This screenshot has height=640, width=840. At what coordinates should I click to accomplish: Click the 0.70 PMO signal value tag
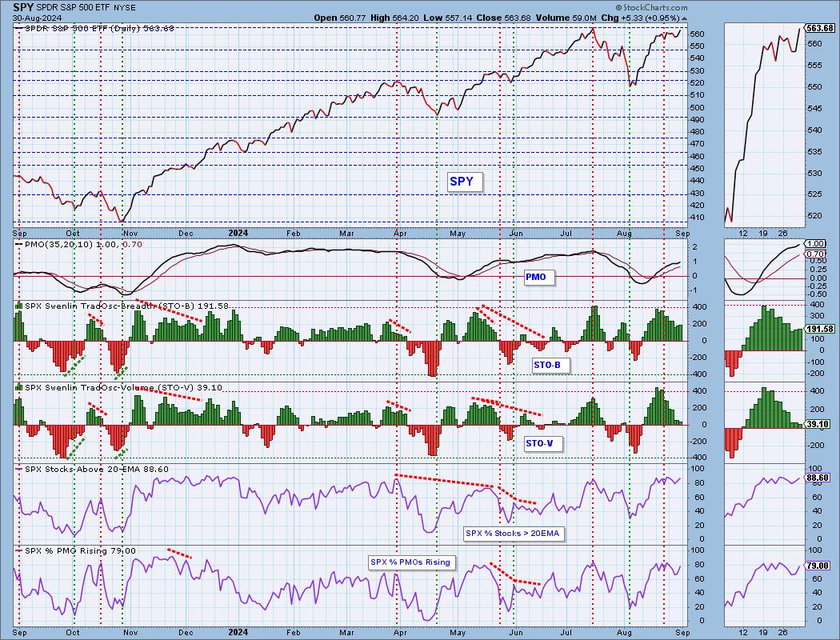point(816,254)
